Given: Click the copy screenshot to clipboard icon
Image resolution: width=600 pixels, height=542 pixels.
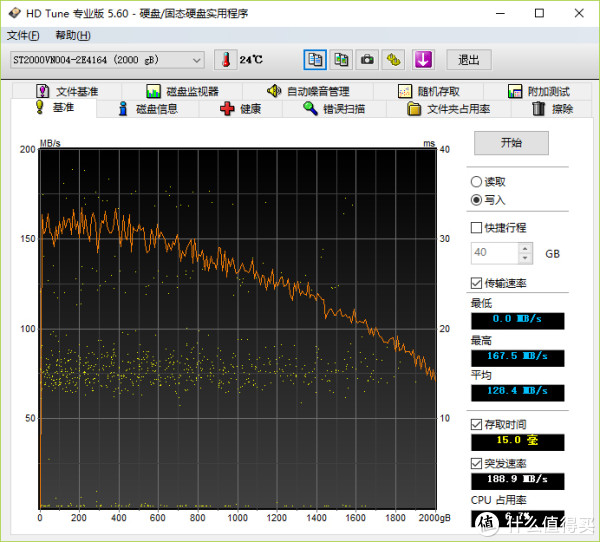Looking at the screenshot, I should pyautogui.click(x=341, y=60).
